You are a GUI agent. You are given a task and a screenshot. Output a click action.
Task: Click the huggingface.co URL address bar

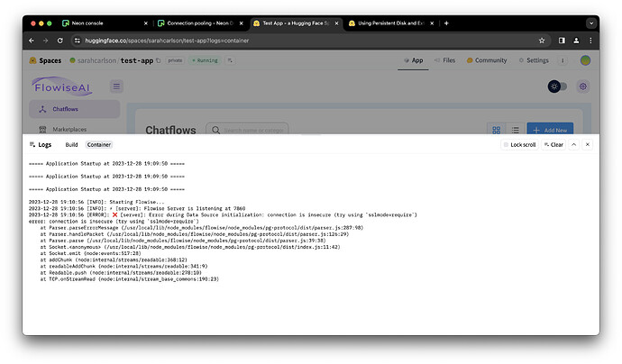pyautogui.click(x=309, y=41)
